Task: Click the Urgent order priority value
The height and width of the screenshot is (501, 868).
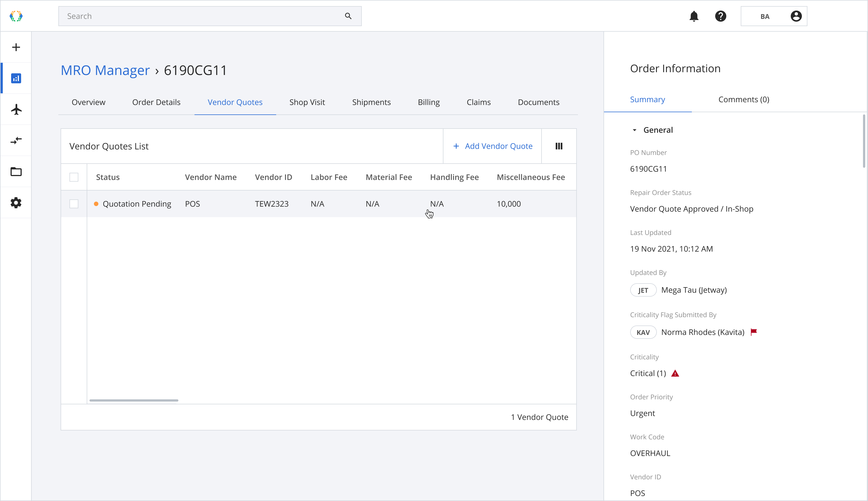Action: [642, 413]
